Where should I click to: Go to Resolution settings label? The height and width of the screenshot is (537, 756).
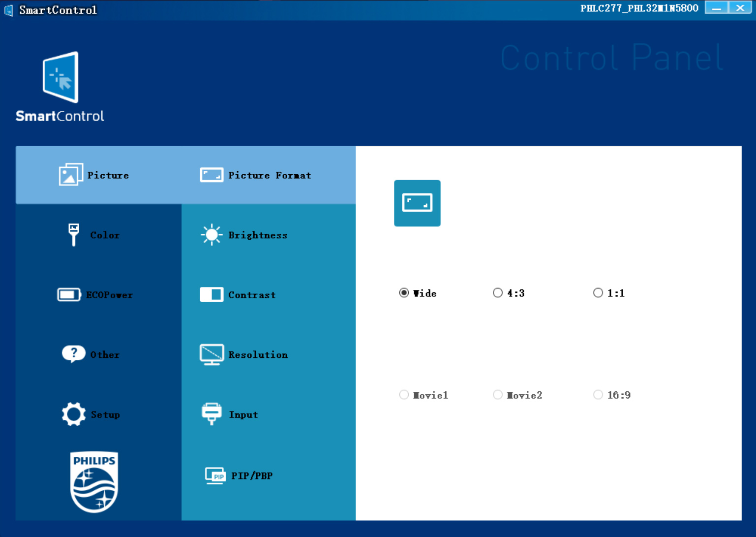pos(258,355)
